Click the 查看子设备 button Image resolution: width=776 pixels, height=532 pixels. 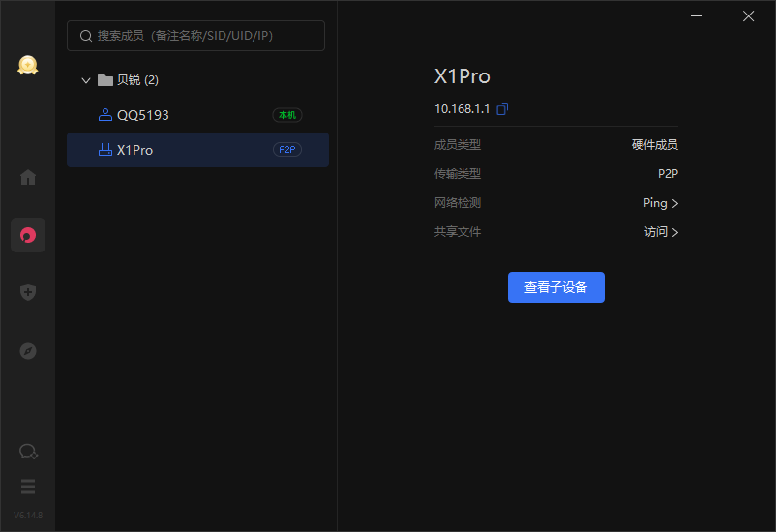pyautogui.click(x=555, y=287)
